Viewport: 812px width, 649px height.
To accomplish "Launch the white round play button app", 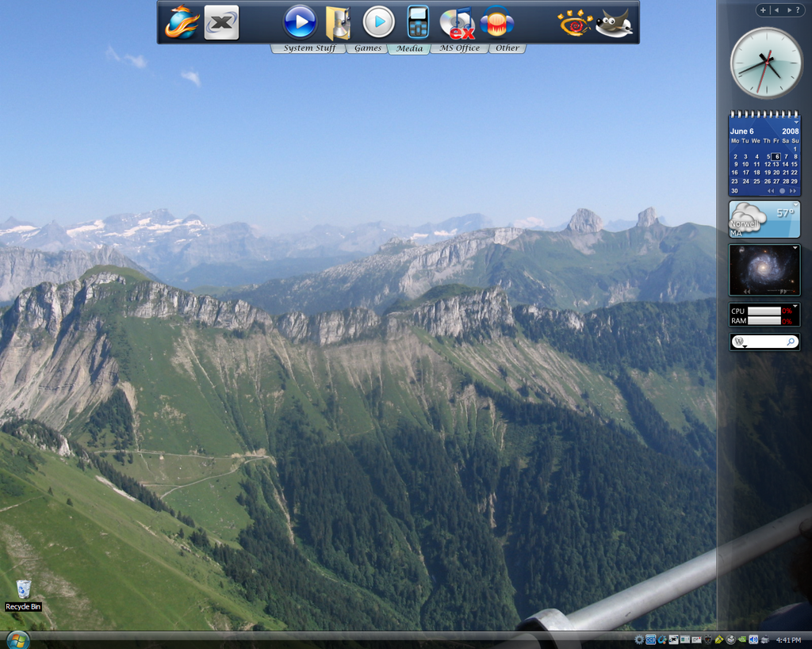I will click(378, 22).
